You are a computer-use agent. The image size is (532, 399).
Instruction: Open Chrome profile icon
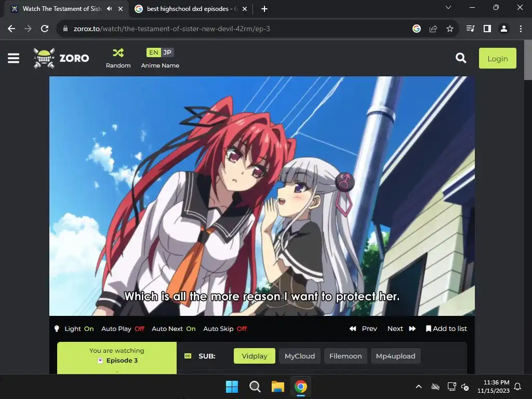click(x=504, y=29)
